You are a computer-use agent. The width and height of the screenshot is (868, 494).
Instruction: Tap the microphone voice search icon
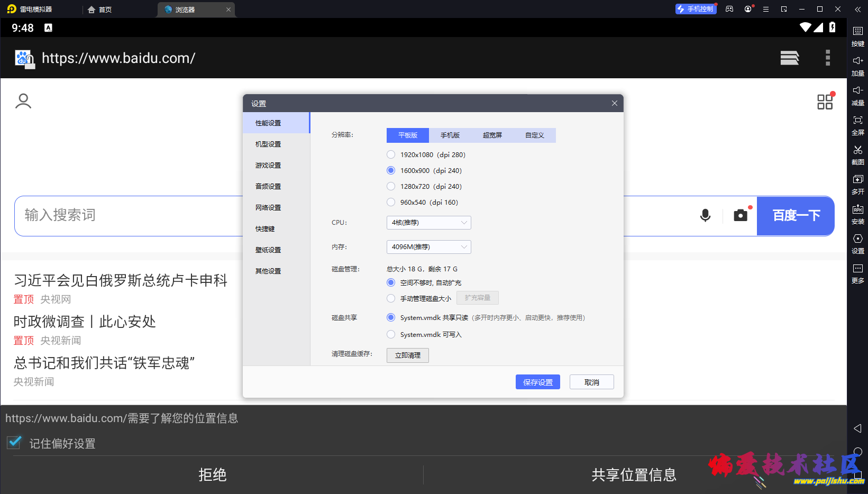click(x=705, y=215)
